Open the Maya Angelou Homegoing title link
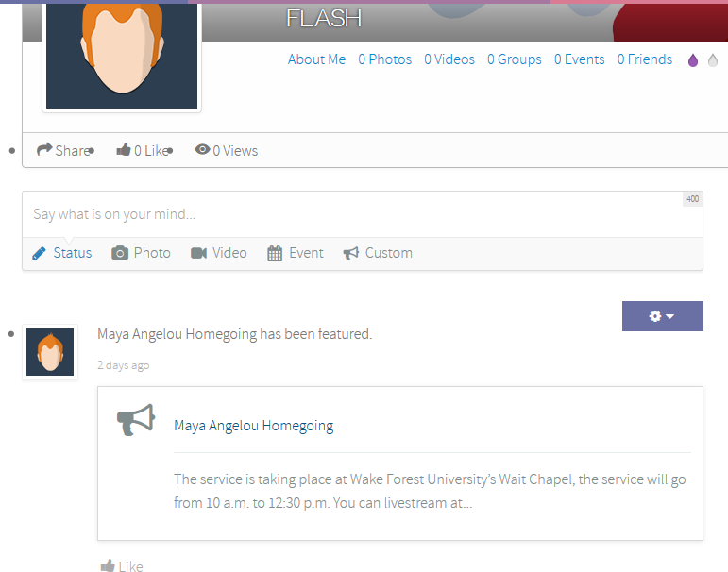 pyautogui.click(x=253, y=426)
